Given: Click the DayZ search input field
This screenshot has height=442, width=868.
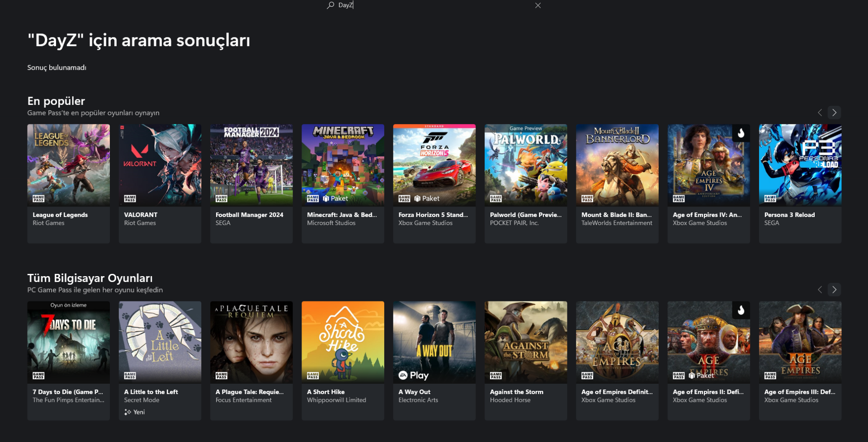Looking at the screenshot, I should (x=434, y=5).
